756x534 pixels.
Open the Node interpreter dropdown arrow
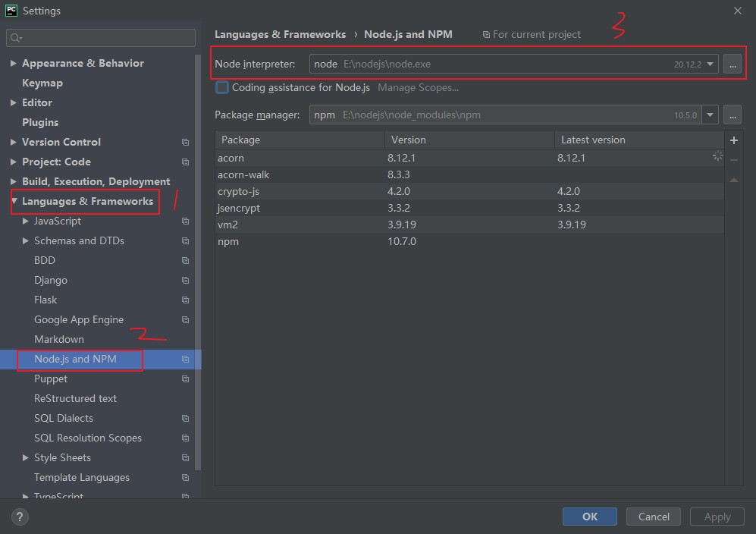point(710,64)
